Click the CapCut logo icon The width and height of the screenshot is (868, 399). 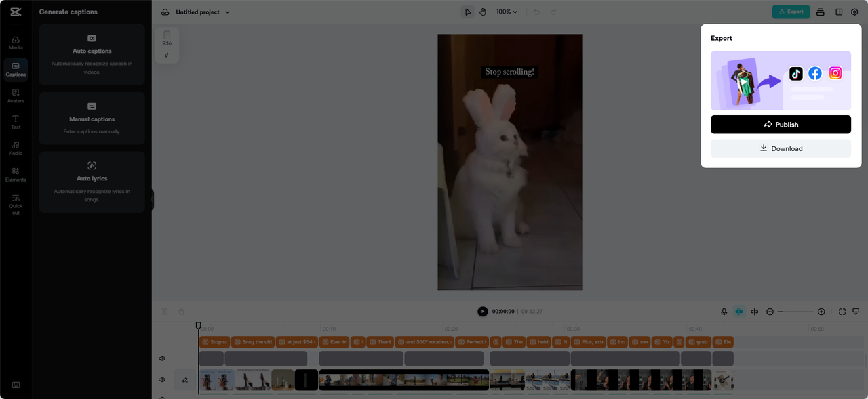16,12
